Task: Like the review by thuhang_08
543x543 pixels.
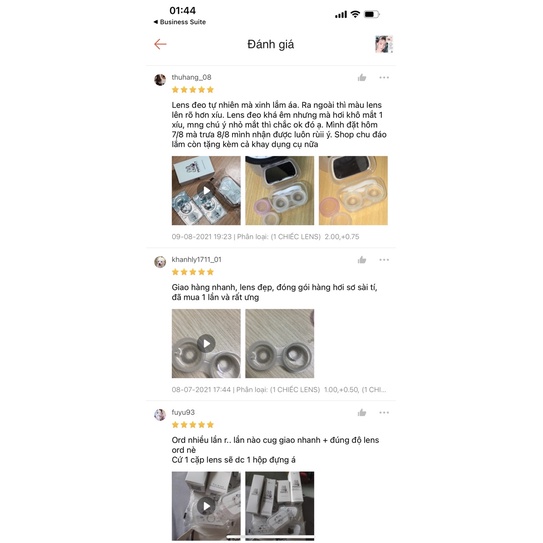Action: pos(362,78)
